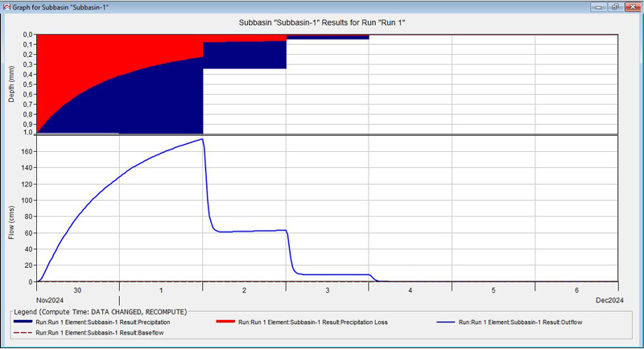The height and width of the screenshot is (349, 644).
Task: Click the application icon in the title bar
Action: (x=6, y=6)
